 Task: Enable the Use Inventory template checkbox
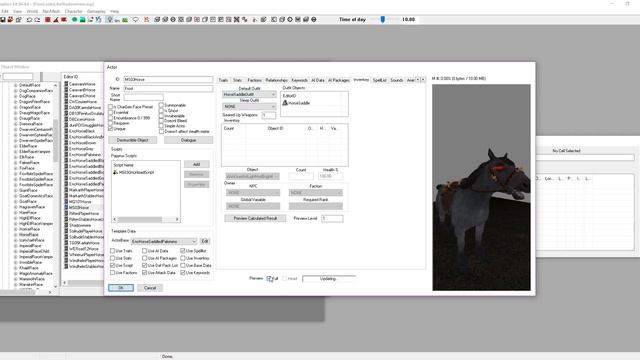point(183,258)
